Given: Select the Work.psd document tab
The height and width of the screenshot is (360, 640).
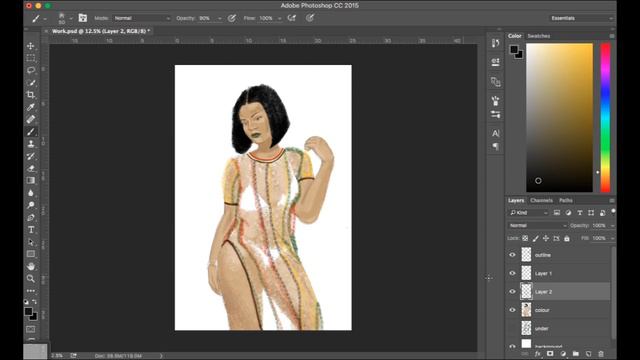Looking at the screenshot, I should [x=100, y=31].
